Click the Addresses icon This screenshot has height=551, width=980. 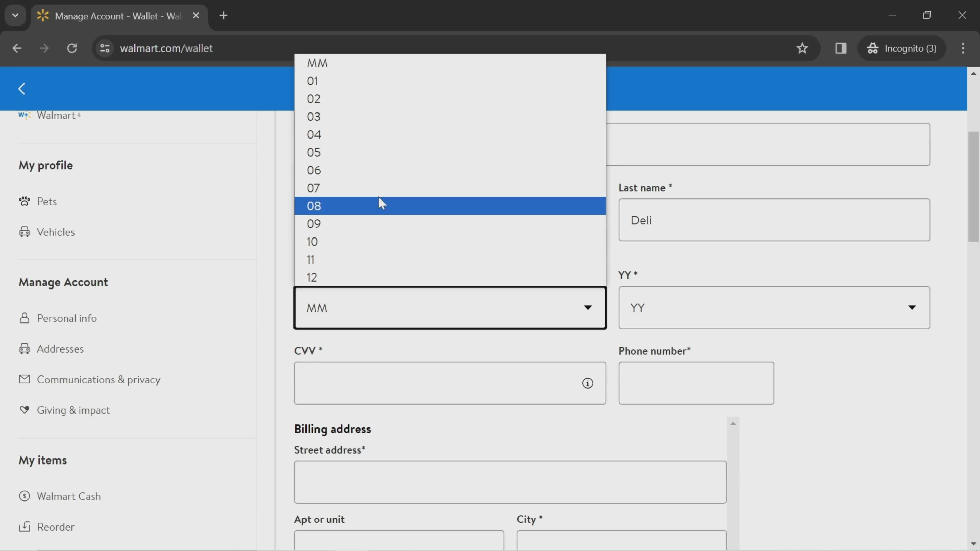coord(24,348)
